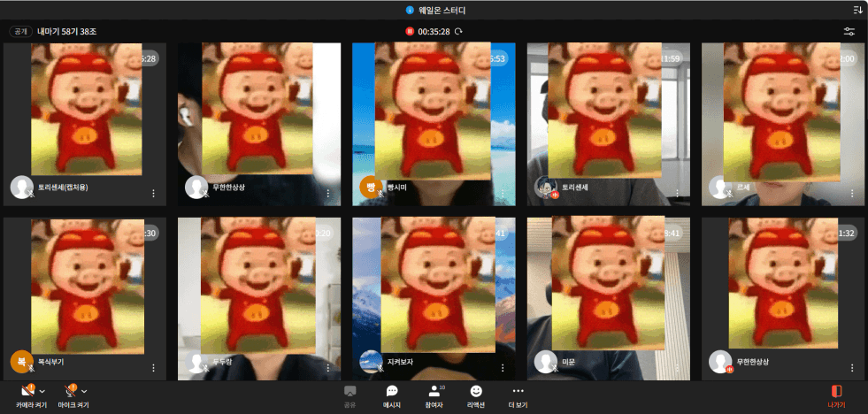
Task: Click the orange 빵 avatar of 빵시미
Action: coord(371,187)
